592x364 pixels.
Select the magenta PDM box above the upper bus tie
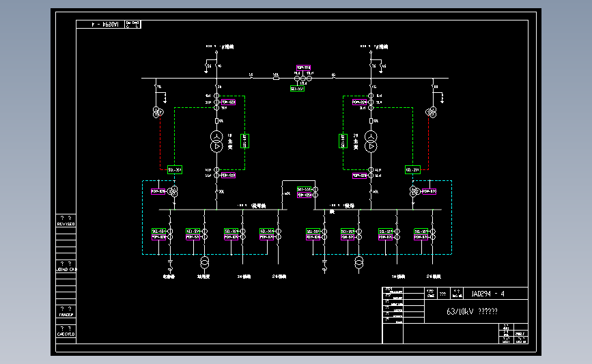coord(304,68)
